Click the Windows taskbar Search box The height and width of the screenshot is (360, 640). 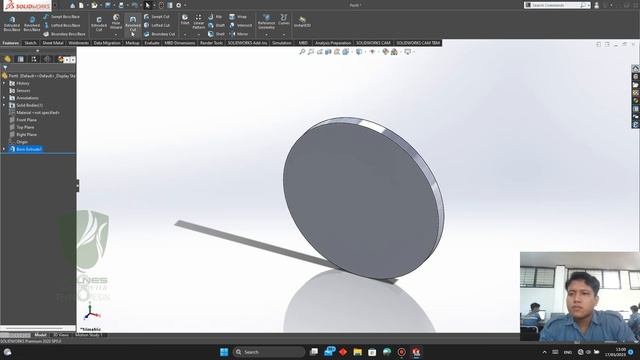(x=269, y=352)
